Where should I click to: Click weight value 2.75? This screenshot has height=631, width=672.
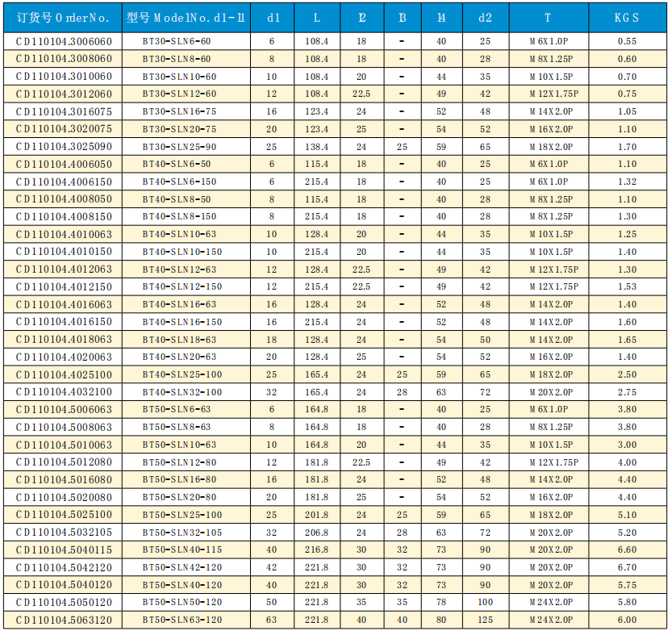pos(627,392)
